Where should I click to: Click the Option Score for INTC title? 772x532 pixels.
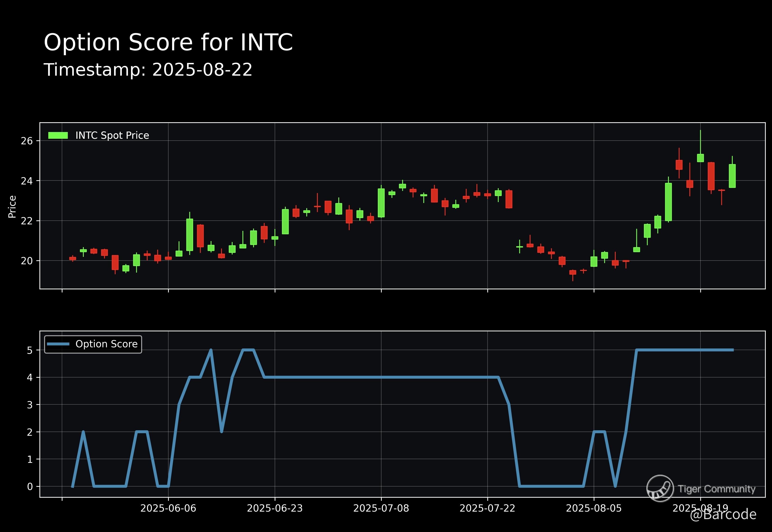[168, 42]
